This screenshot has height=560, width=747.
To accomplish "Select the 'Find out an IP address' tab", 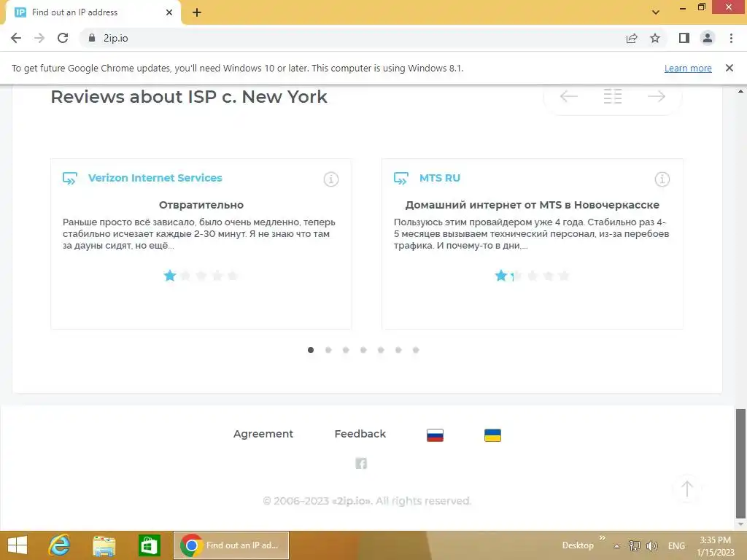I will (x=93, y=12).
